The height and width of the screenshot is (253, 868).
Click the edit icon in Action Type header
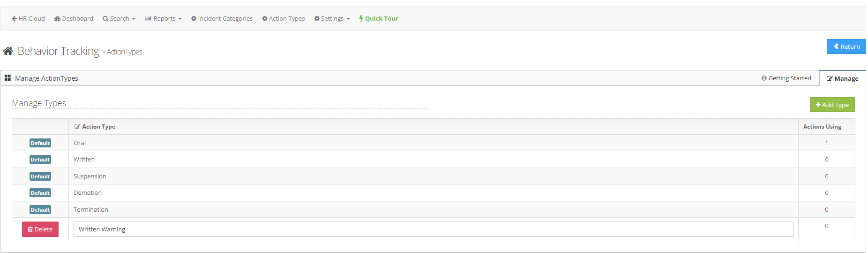[x=77, y=127]
